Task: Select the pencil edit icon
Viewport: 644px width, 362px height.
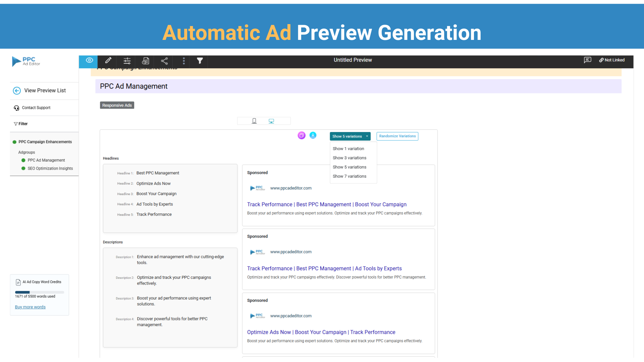Action: (108, 60)
